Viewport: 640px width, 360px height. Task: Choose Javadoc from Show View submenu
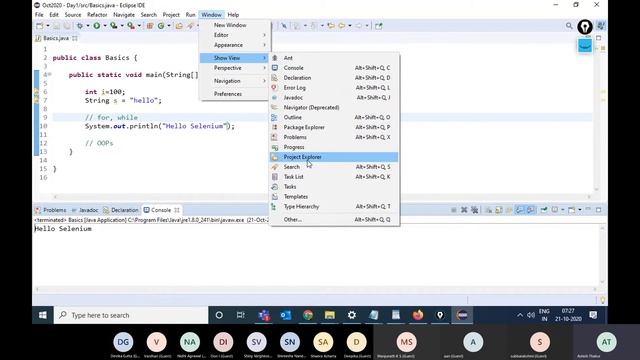point(334,98)
